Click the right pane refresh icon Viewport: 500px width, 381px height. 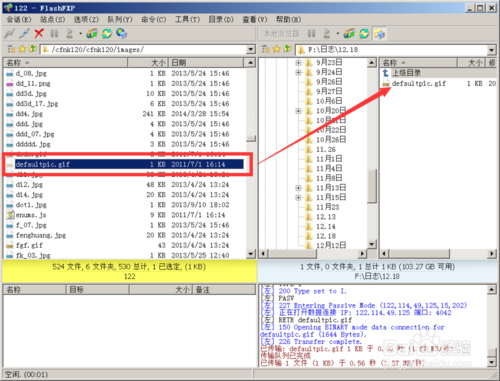(364, 33)
